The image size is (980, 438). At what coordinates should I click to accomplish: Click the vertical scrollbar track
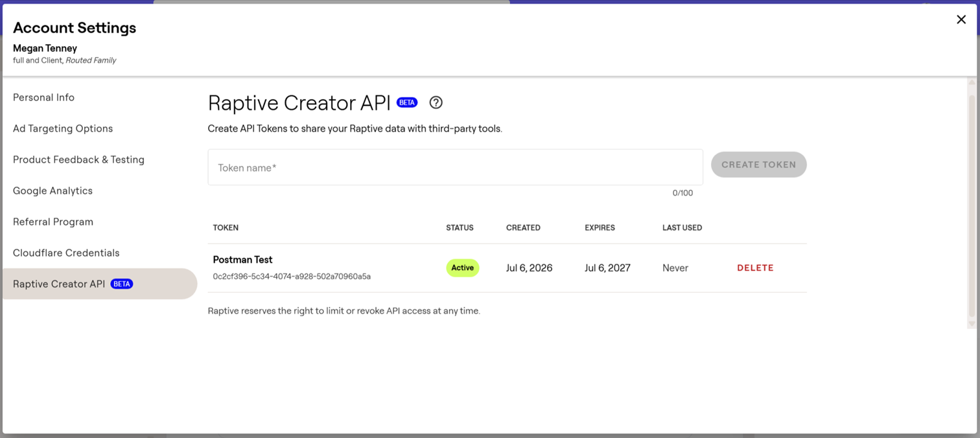(x=972, y=203)
